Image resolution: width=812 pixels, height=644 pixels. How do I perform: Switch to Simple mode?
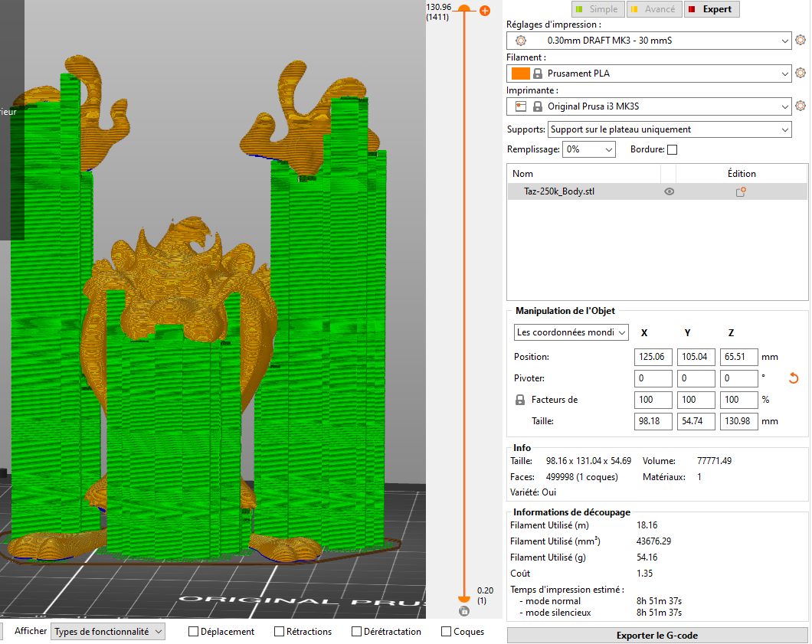[596, 9]
